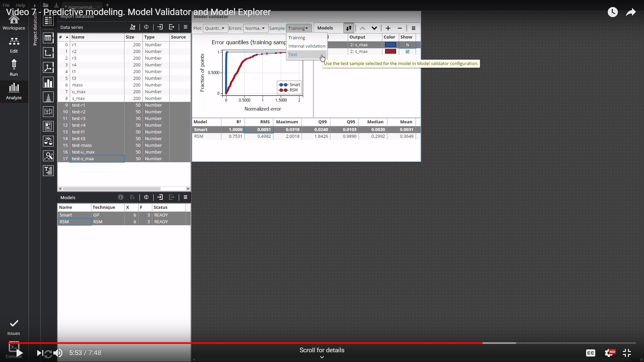The height and width of the screenshot is (362, 644).
Task: Switch to the Edit mode
Action: click(x=14, y=45)
